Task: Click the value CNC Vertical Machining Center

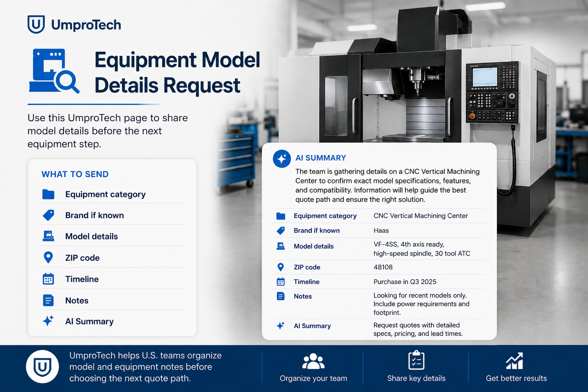Action: click(x=421, y=216)
